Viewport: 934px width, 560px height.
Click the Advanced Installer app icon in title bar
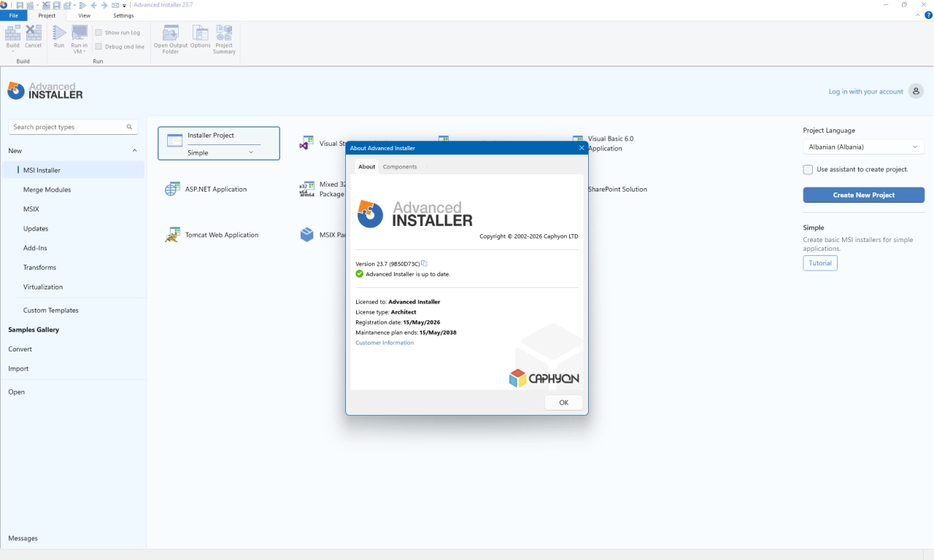(x=4, y=5)
